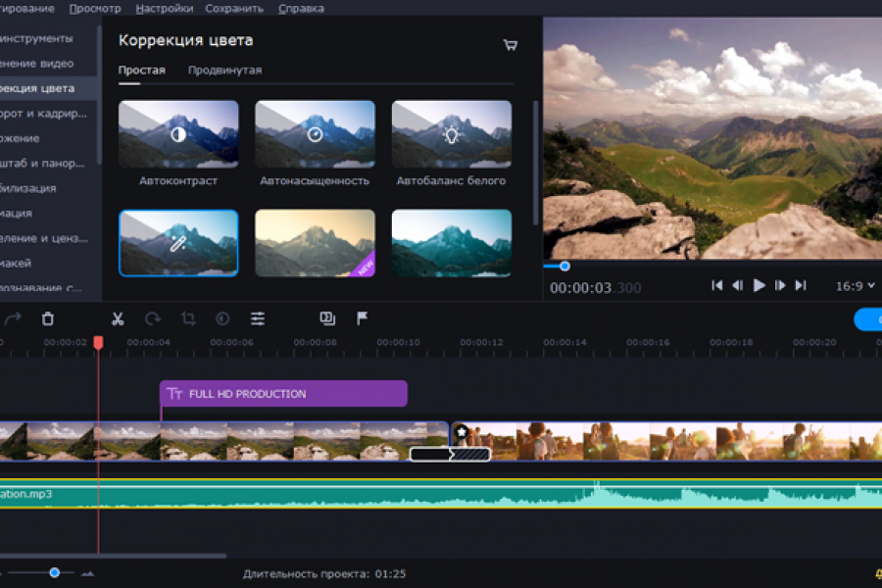Delete selected clip with trash icon
This screenshot has width=882, height=588.
coord(47,318)
